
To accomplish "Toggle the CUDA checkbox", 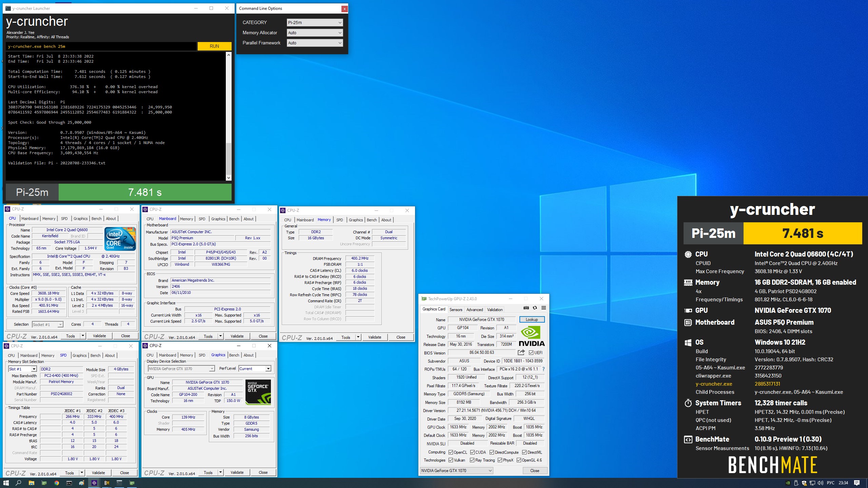I will click(x=472, y=452).
